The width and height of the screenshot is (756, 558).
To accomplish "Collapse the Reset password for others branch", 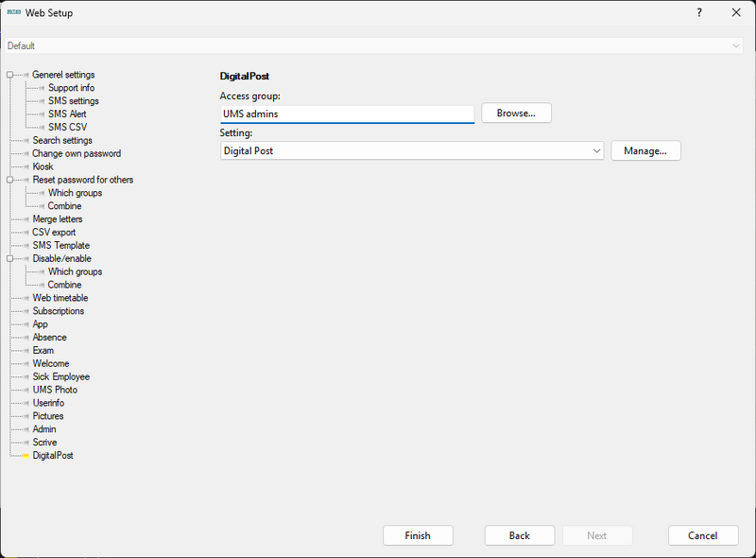I will (x=8, y=179).
